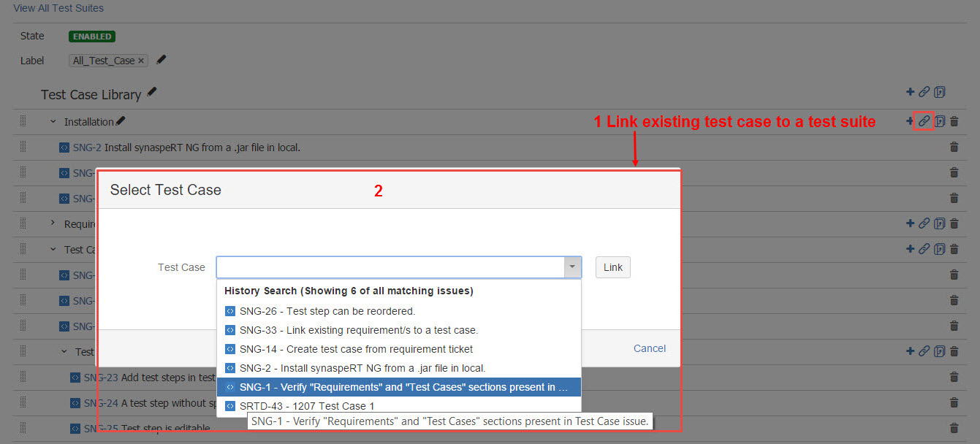The height and width of the screenshot is (444, 980).
Task: Choose SNG-26 Test step can be reordered
Action: [399, 311]
